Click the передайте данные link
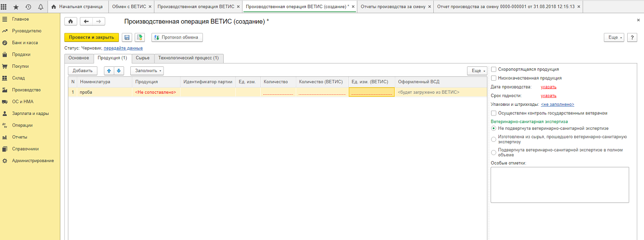This screenshot has height=240, width=644. 123,48
